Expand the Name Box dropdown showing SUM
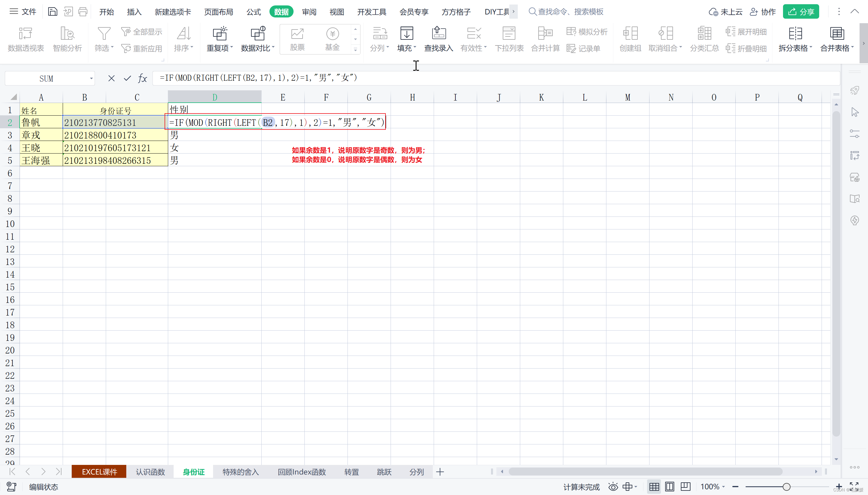Screen dimensions: 868x495 91,79
